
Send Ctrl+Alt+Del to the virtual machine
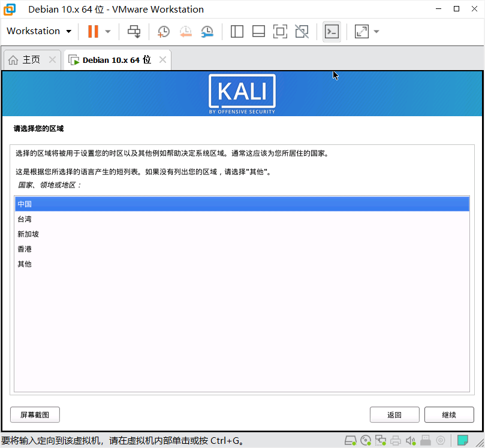(134, 31)
